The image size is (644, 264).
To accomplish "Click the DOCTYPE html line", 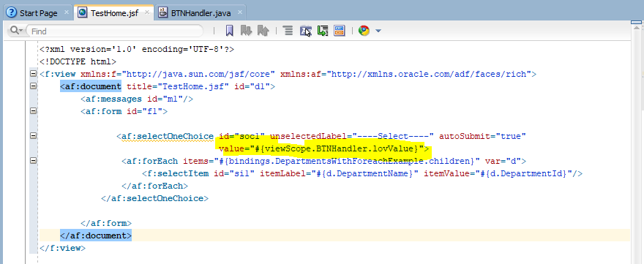I will point(78,61).
